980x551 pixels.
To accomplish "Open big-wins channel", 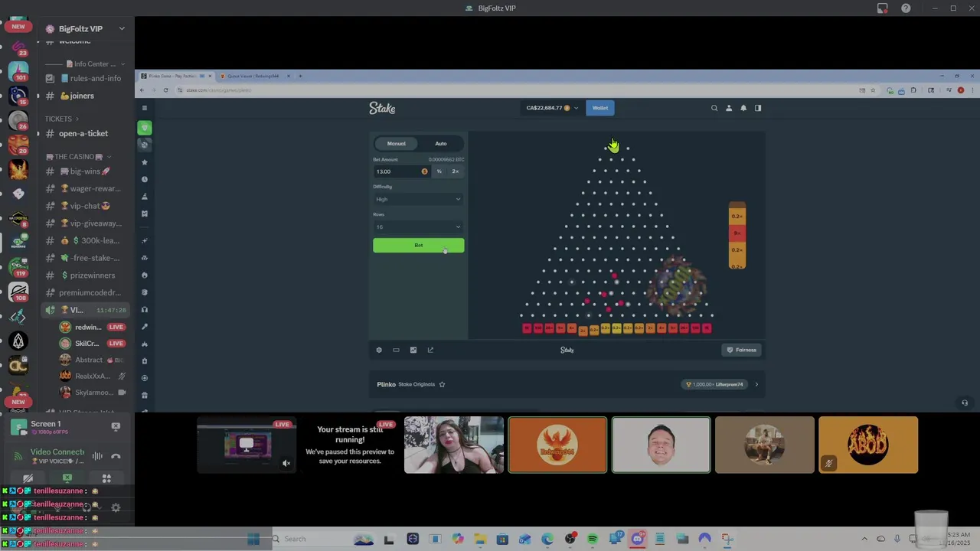I will click(85, 171).
